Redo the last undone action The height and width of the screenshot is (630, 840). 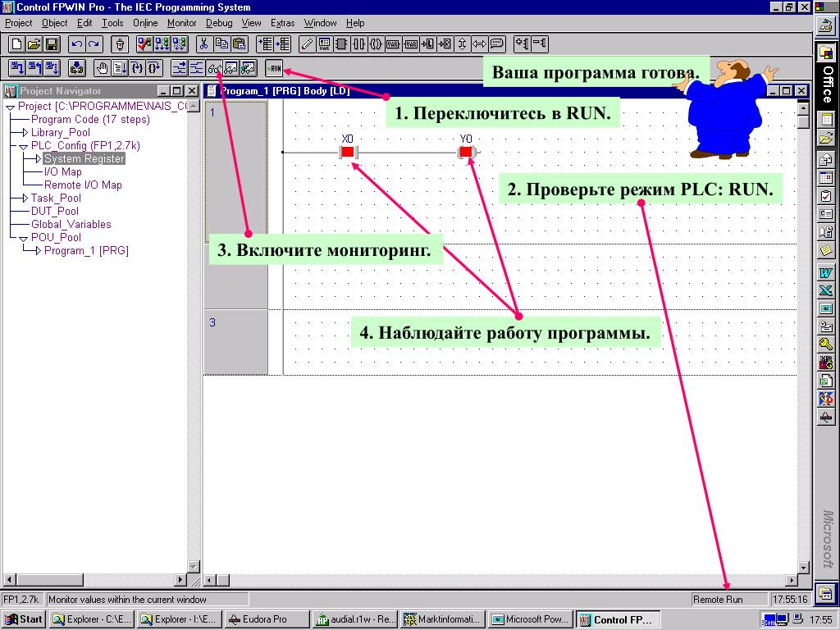[x=94, y=44]
